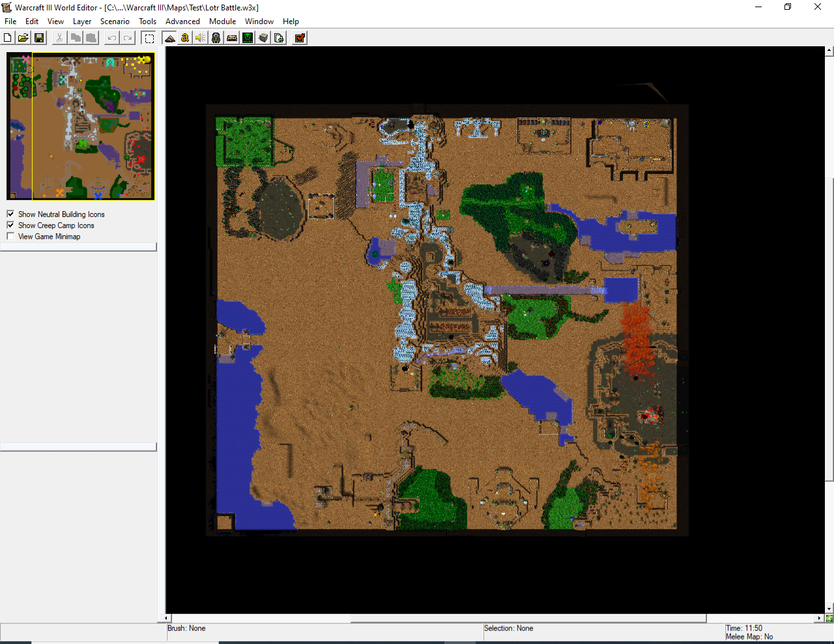Click the vertical scrollbar thumb
The image size is (834, 644).
pos(829,330)
